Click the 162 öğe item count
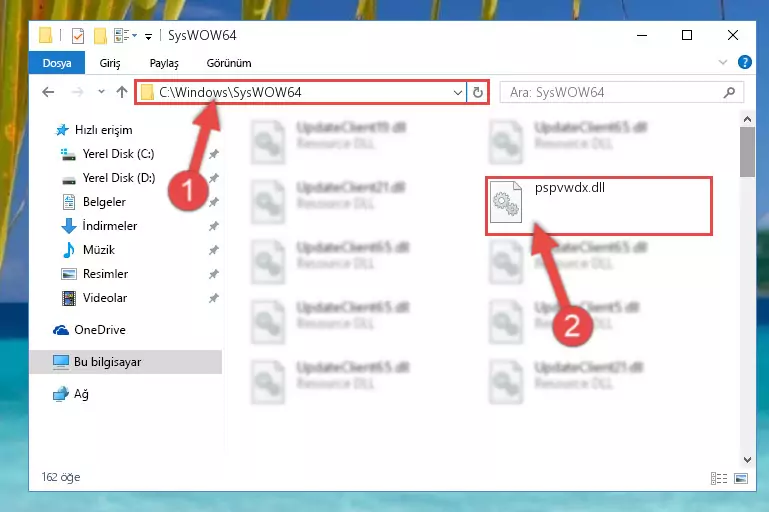Image resolution: width=769 pixels, height=512 pixels. coord(61,477)
